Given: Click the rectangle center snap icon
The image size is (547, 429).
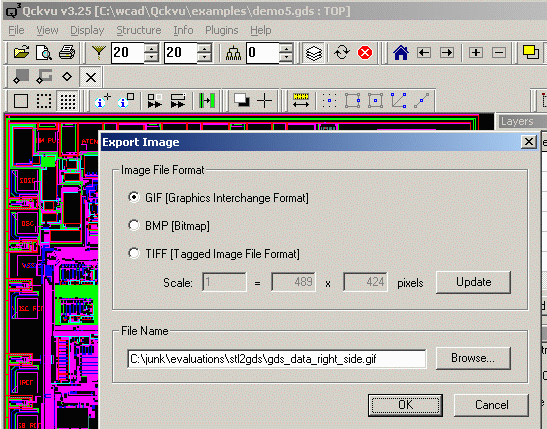Looking at the screenshot, I should (x=375, y=101).
